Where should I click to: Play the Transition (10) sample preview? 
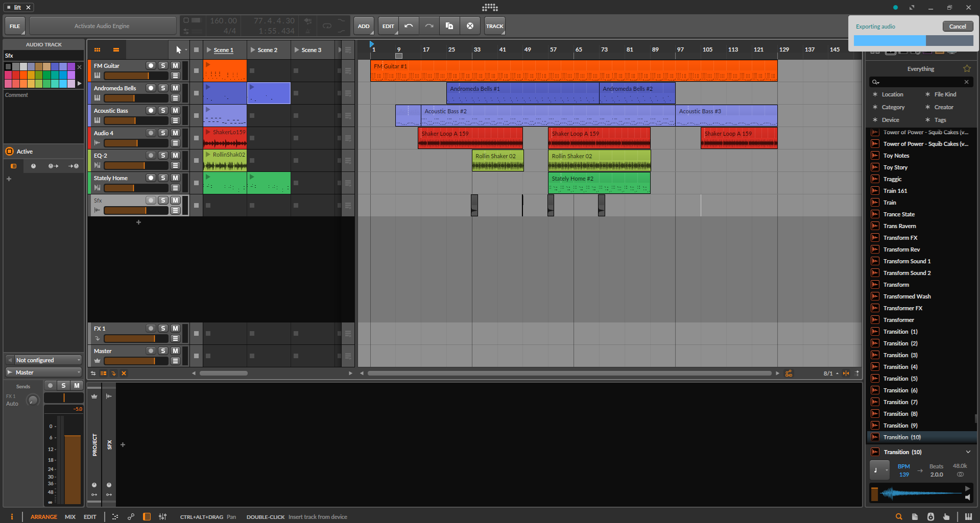tap(967, 488)
